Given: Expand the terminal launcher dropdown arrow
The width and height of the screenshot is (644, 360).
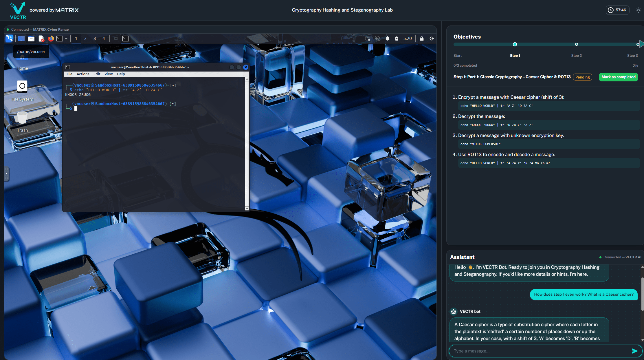Looking at the screenshot, I should click(66, 39).
